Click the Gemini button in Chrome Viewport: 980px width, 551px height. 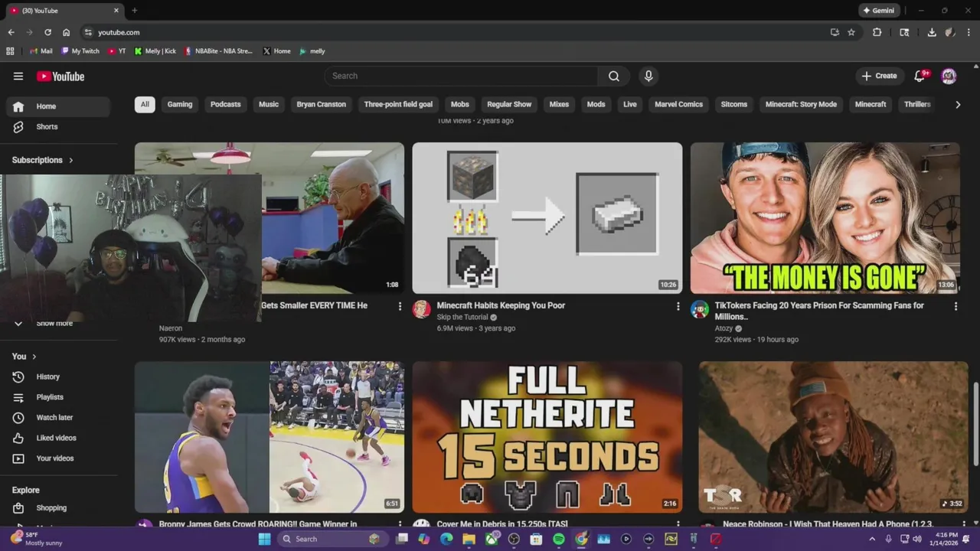tap(877, 11)
